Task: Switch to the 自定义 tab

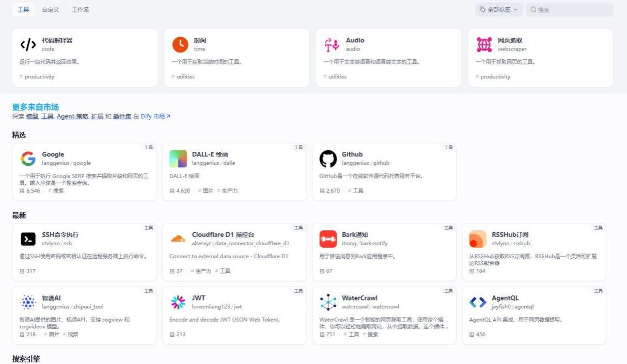Action: point(51,10)
